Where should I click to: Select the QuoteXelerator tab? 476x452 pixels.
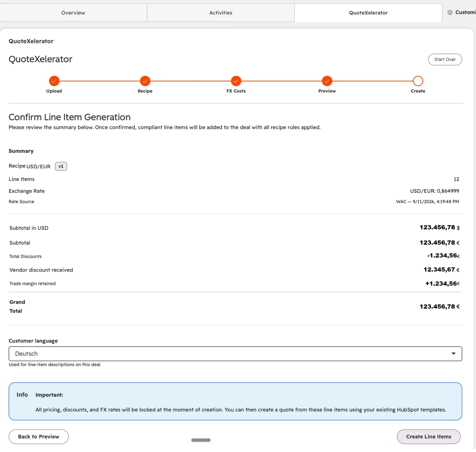(x=368, y=13)
